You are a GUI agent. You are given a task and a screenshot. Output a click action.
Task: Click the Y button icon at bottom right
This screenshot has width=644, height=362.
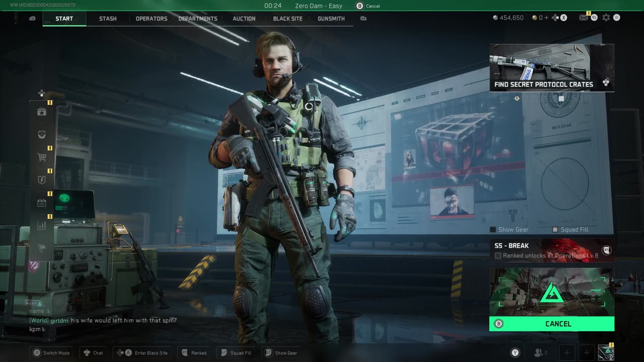[x=515, y=352]
